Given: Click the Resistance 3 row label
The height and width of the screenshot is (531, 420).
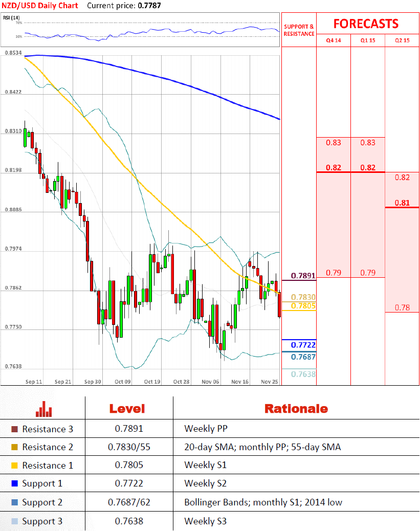Looking at the screenshot, I should [48, 429].
